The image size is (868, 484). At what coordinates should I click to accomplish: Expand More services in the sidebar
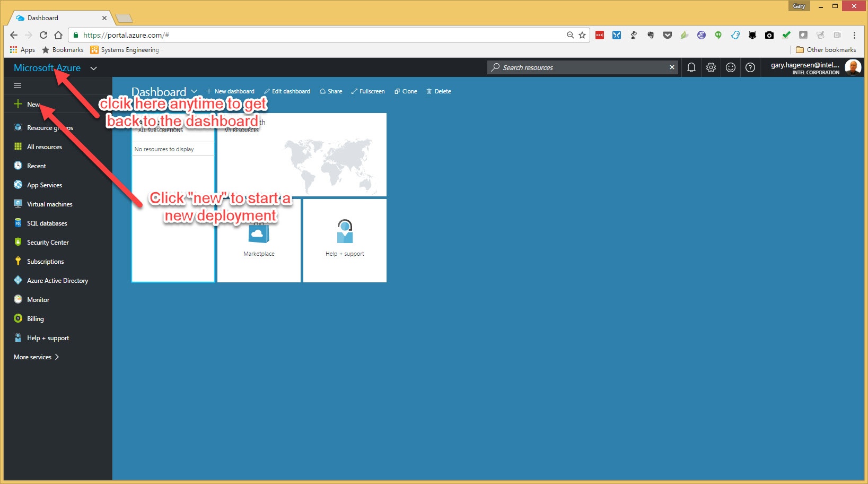coord(37,357)
